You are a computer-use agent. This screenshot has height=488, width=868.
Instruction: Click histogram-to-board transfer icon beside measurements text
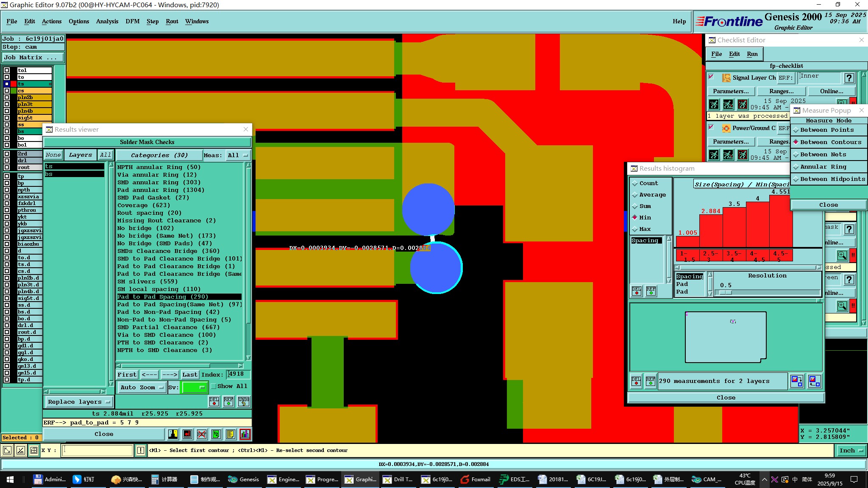797,381
